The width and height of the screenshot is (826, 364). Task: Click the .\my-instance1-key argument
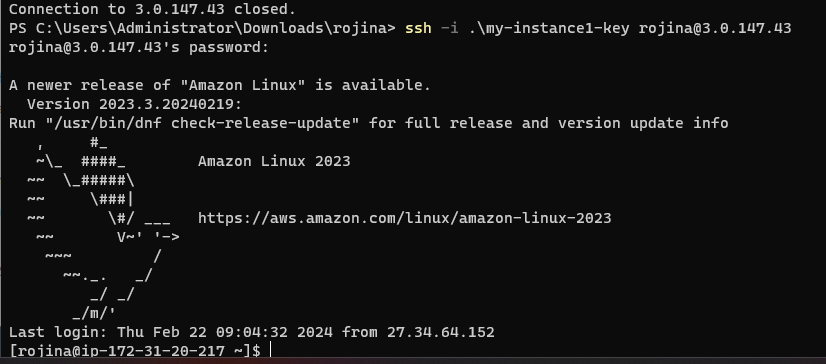(549, 28)
